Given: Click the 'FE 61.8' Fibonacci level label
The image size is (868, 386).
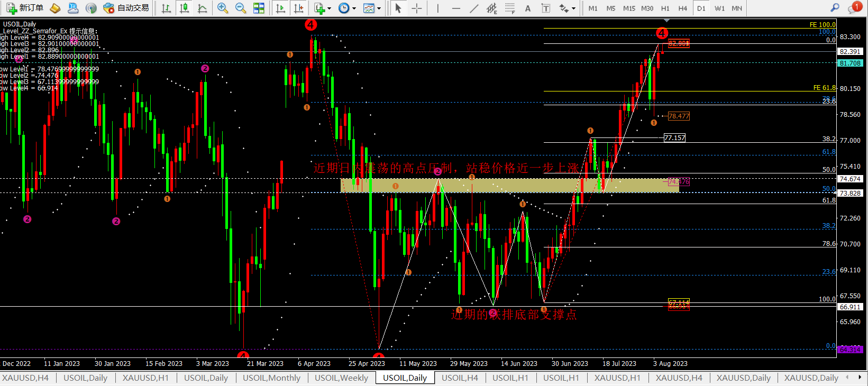Looking at the screenshot, I should click(825, 88).
